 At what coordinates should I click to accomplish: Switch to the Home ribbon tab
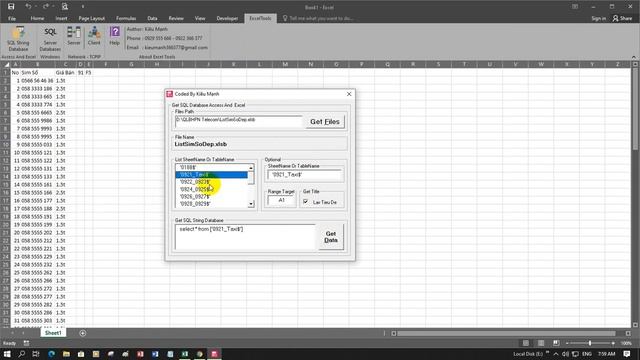37,18
